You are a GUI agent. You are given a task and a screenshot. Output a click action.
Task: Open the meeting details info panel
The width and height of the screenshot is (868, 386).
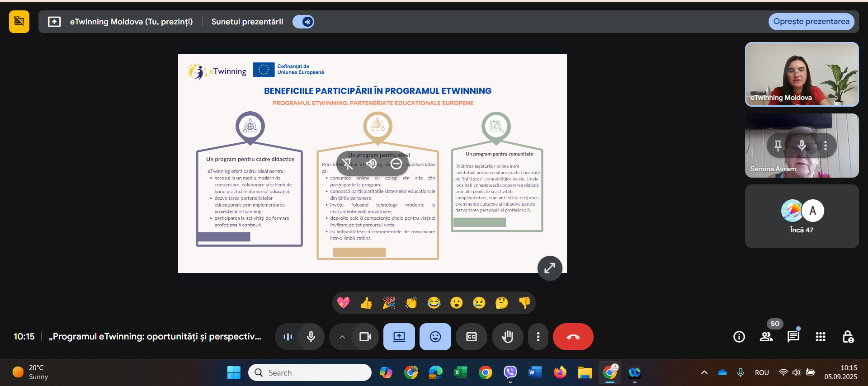[x=739, y=337]
